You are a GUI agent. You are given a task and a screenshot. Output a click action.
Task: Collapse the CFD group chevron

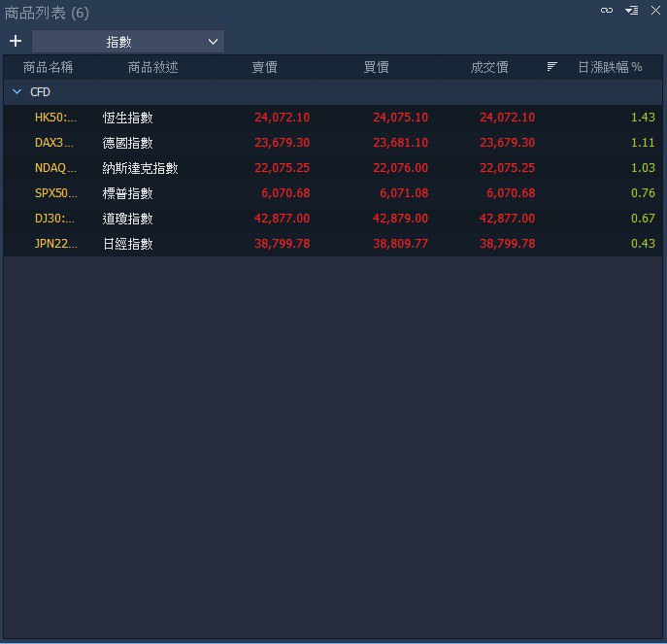pyautogui.click(x=17, y=92)
